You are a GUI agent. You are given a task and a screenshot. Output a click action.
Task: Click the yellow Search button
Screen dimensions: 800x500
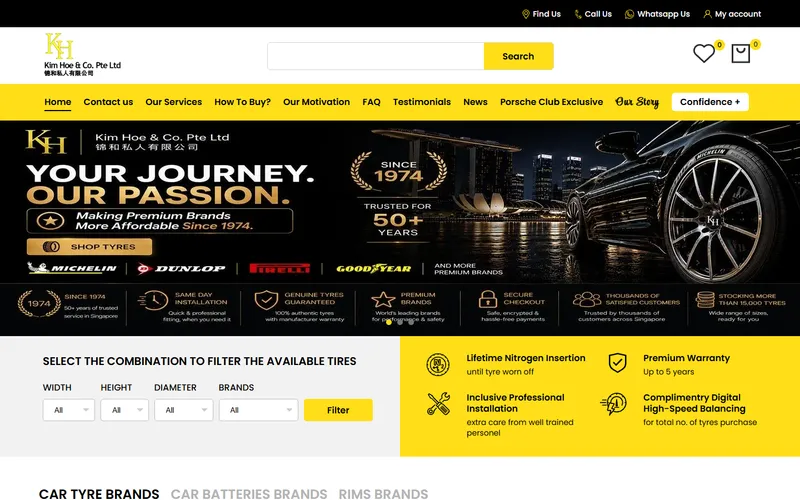coord(518,56)
